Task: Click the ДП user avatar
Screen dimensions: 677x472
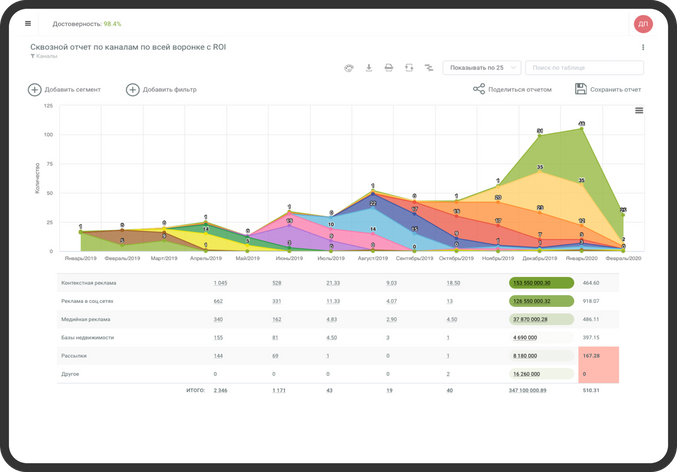Action: [x=643, y=24]
